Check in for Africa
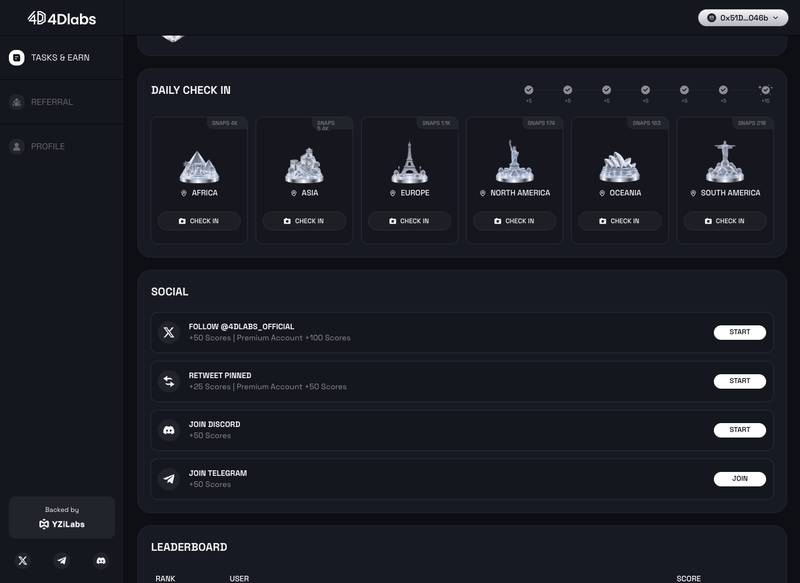The image size is (800, 583). click(199, 221)
